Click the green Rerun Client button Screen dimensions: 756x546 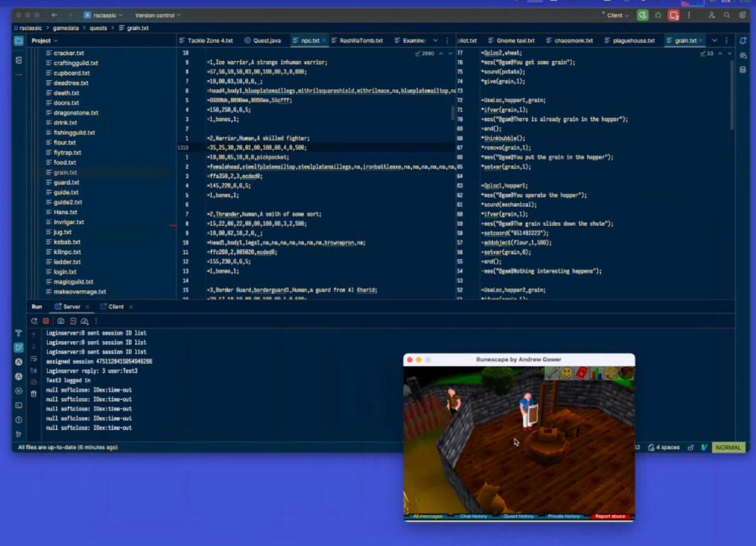pos(643,15)
